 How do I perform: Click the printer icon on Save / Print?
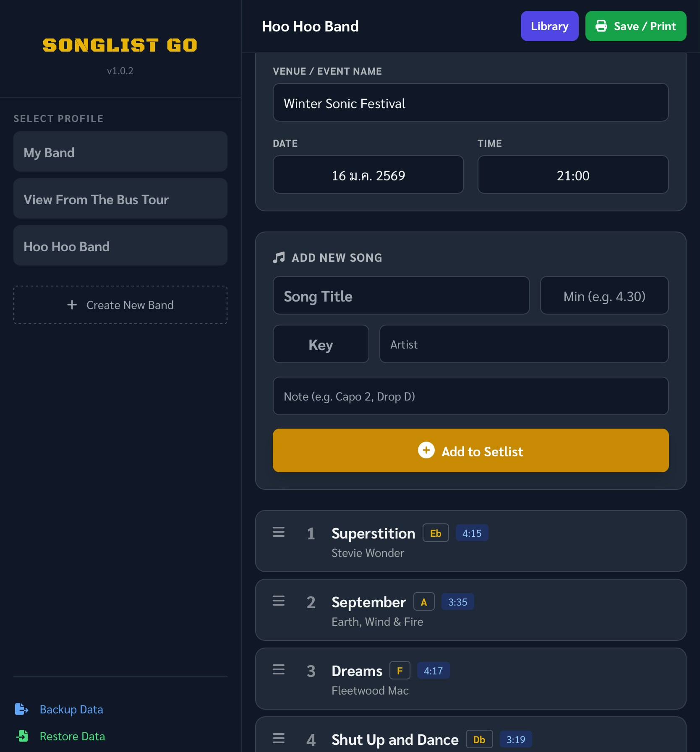[602, 26]
